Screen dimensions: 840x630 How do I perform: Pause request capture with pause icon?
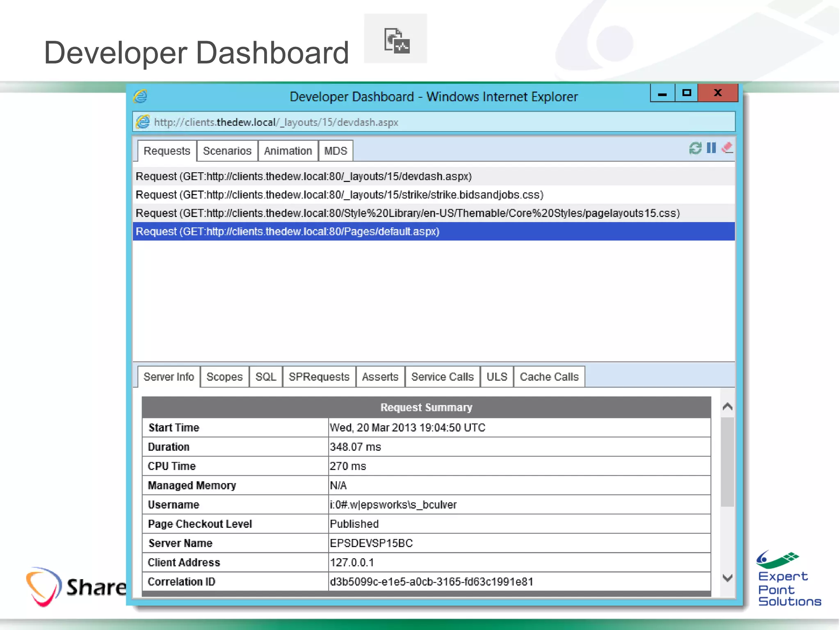tap(712, 148)
